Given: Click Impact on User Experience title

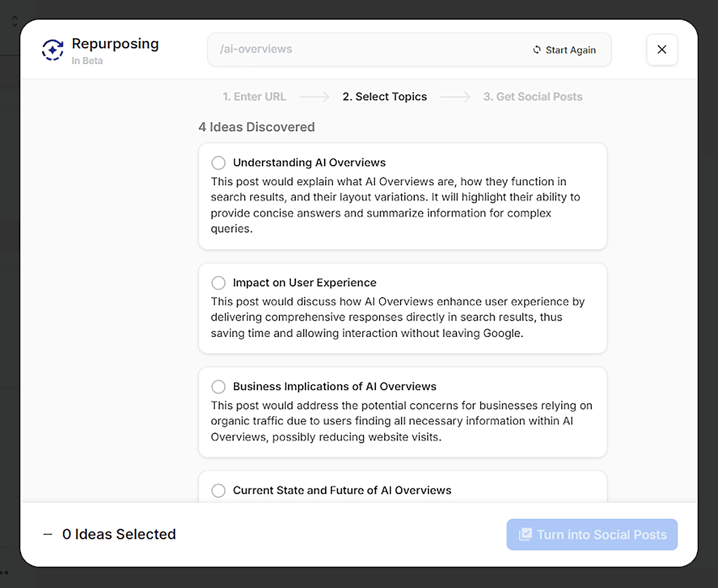Looking at the screenshot, I should coord(304,283).
